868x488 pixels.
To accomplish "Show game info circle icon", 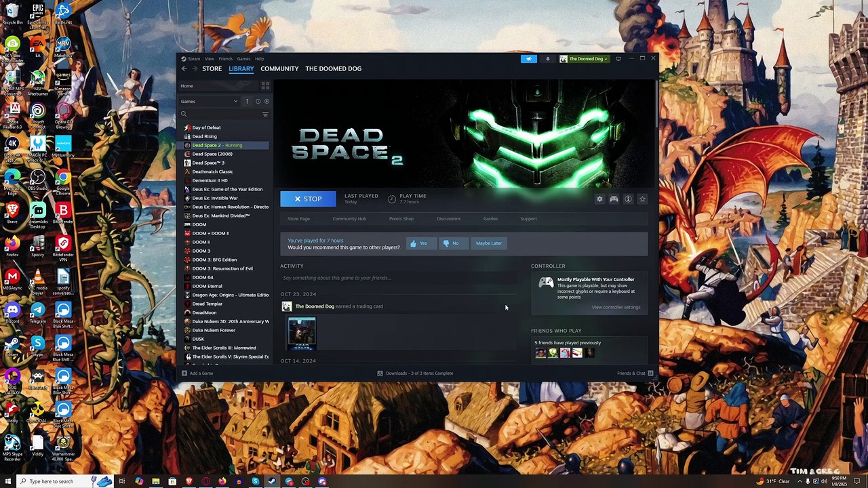I will (628, 199).
